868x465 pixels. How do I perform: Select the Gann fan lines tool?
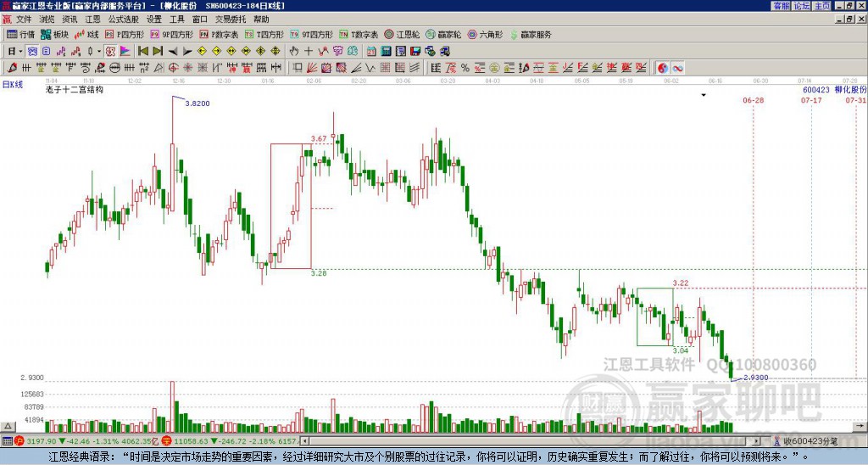[x=312, y=68]
